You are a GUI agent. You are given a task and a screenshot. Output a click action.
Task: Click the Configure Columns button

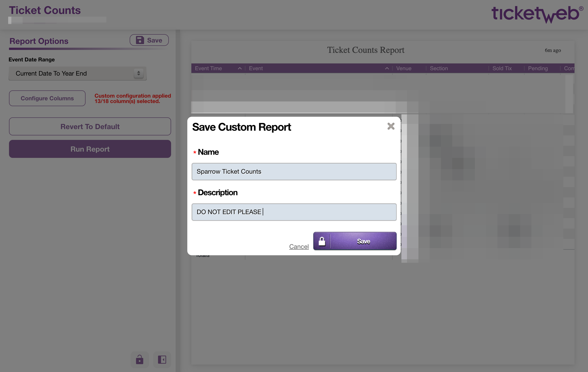coord(47,98)
